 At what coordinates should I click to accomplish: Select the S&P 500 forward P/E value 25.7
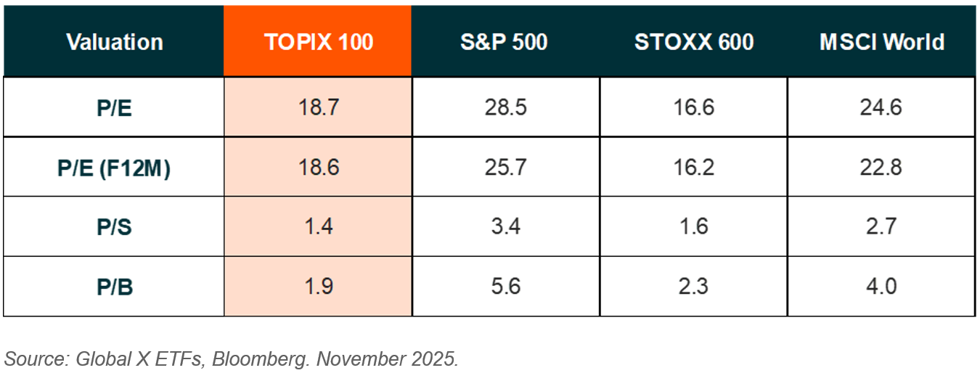505,167
